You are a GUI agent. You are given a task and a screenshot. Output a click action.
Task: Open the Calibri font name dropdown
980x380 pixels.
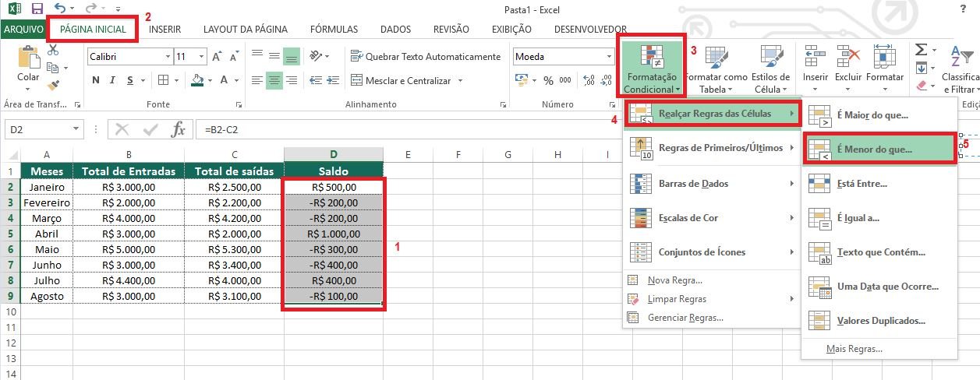168,57
